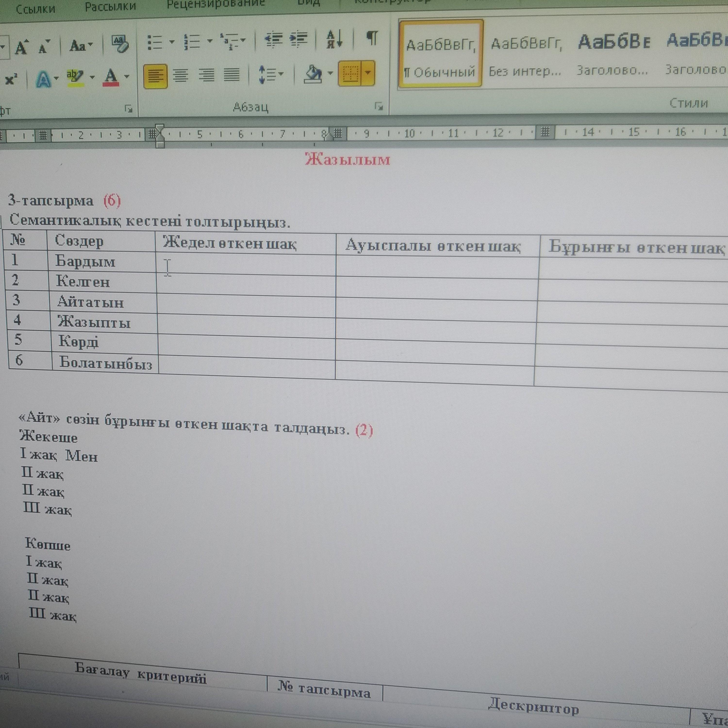Image resolution: width=728 pixels, height=728 pixels.
Task: Open the Рассылки ribbon tab
Action: pos(110,6)
